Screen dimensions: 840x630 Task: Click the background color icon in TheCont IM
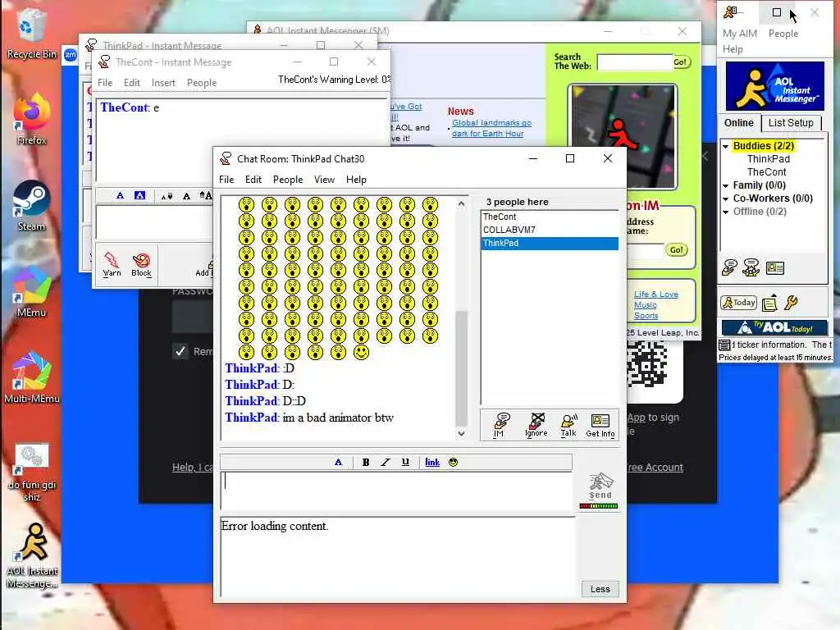click(x=139, y=195)
